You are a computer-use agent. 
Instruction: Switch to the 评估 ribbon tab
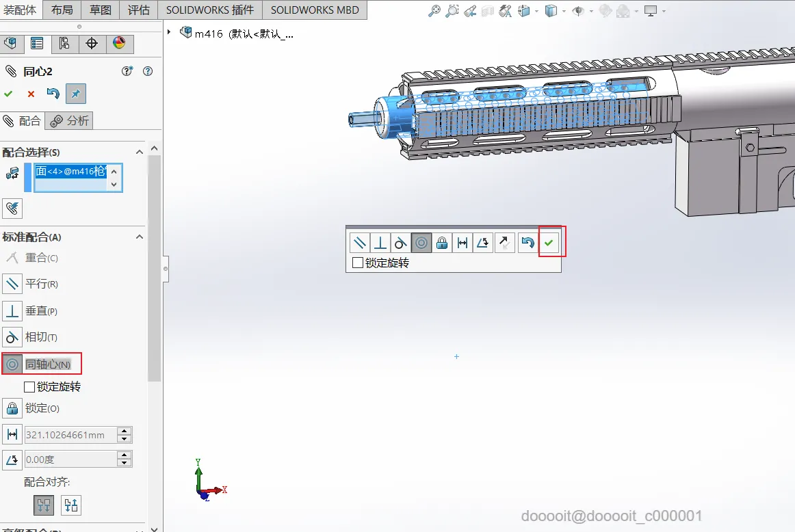[x=138, y=10]
